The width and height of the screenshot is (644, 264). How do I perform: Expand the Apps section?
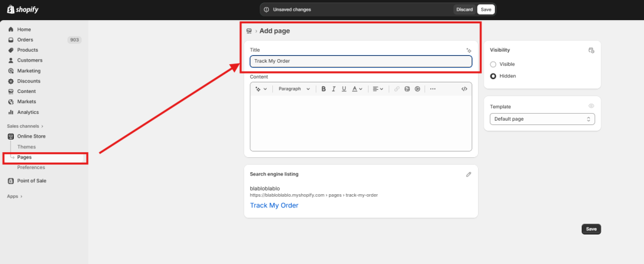tap(14, 196)
